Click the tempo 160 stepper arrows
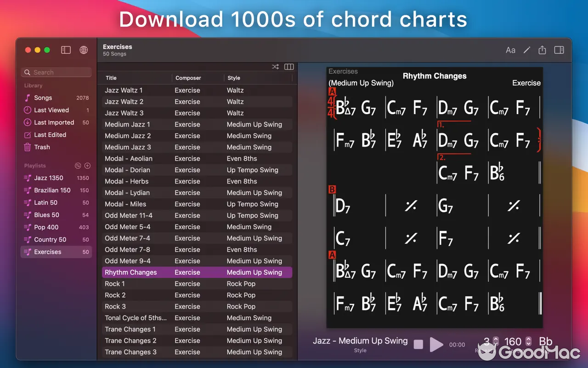Screen dimensions: 588x368 [x=528, y=341]
